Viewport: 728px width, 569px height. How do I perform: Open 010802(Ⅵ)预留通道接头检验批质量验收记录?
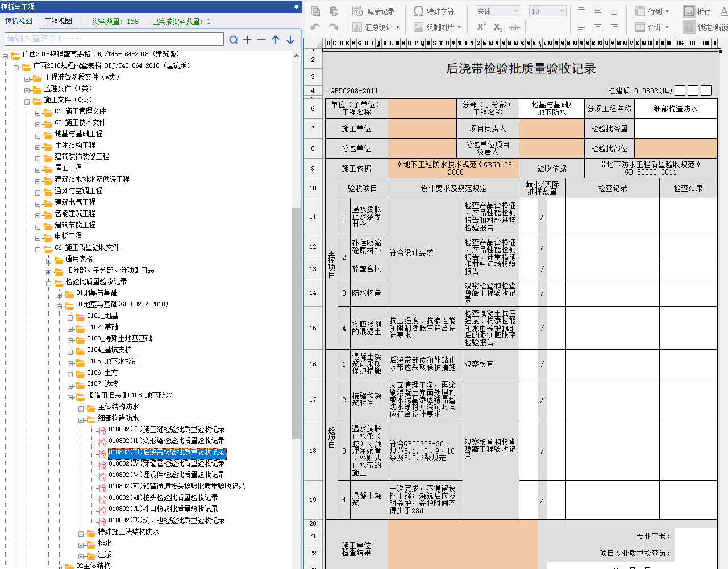177,486
